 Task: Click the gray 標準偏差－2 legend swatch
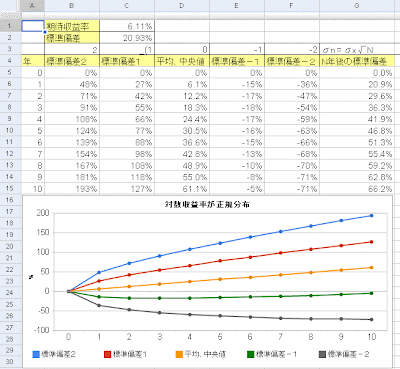pyautogui.click(x=322, y=354)
